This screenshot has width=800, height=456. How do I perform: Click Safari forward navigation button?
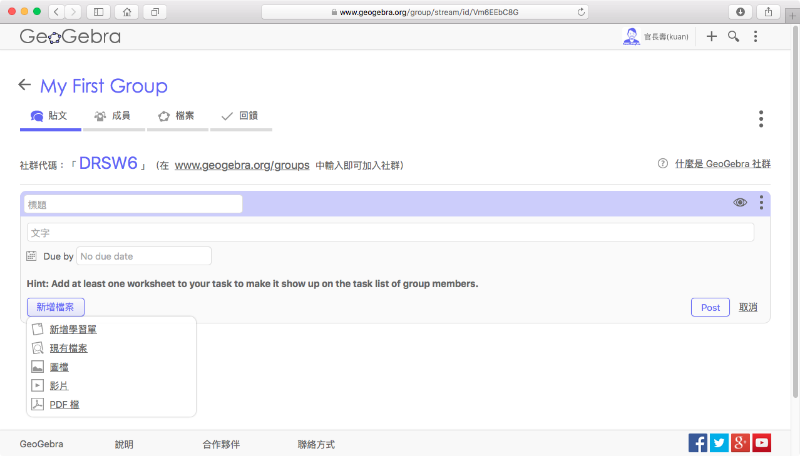(73, 12)
